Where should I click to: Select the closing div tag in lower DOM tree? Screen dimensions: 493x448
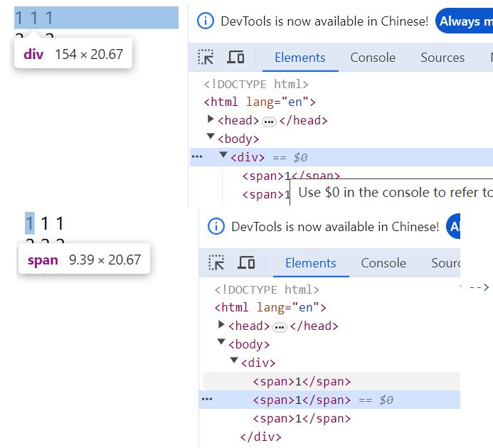[x=261, y=437]
